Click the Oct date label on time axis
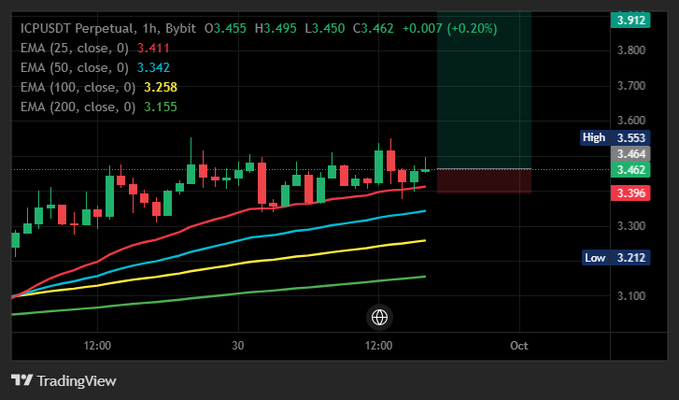This screenshot has width=679, height=400. pos(519,345)
